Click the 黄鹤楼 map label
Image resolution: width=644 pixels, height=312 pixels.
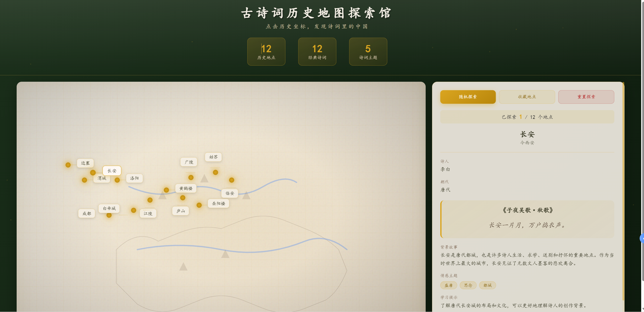coord(186,189)
